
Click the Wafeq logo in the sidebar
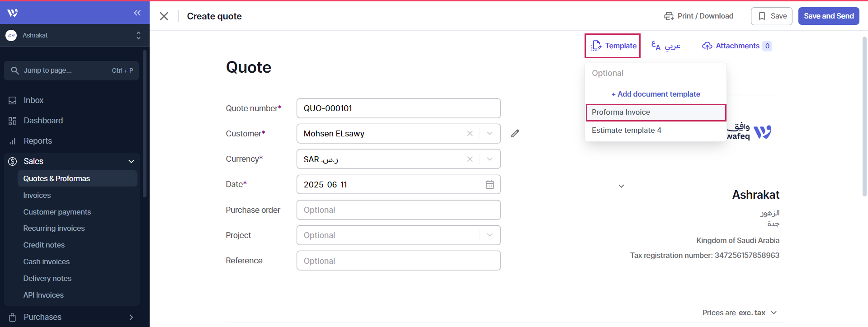click(x=13, y=13)
